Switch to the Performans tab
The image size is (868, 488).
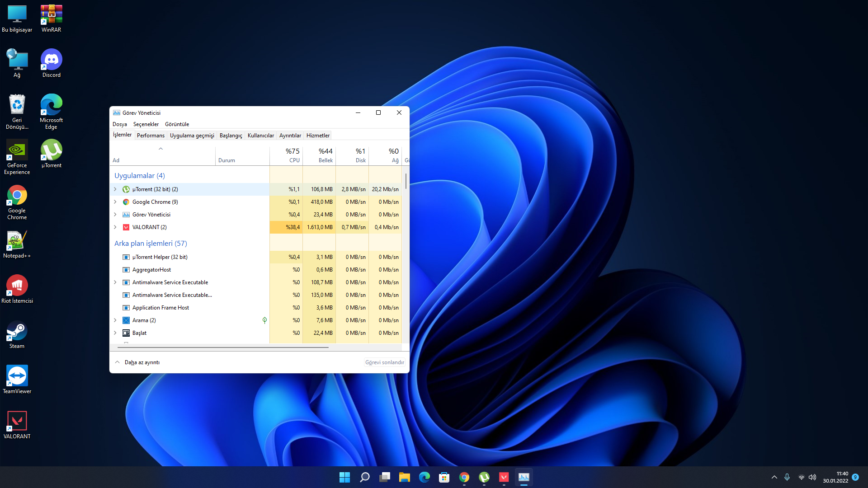point(151,136)
